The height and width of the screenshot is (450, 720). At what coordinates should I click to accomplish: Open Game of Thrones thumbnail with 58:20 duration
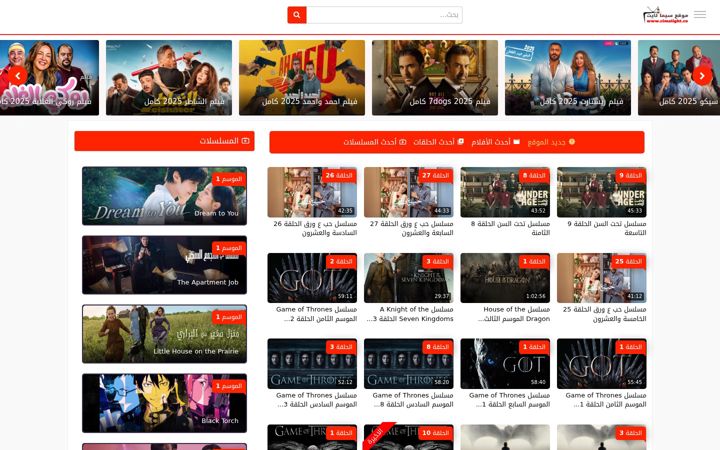[x=409, y=364]
